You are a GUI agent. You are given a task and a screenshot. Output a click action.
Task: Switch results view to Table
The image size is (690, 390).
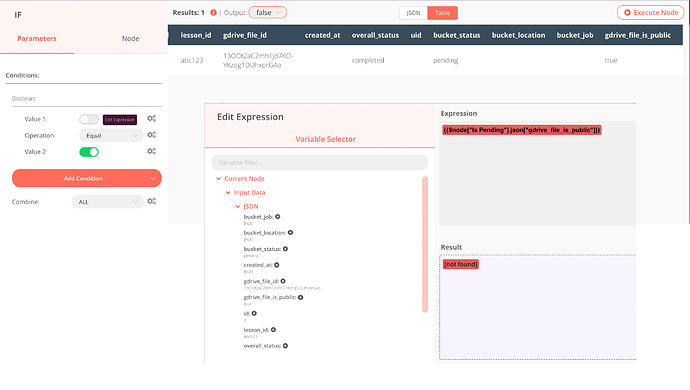click(x=442, y=13)
